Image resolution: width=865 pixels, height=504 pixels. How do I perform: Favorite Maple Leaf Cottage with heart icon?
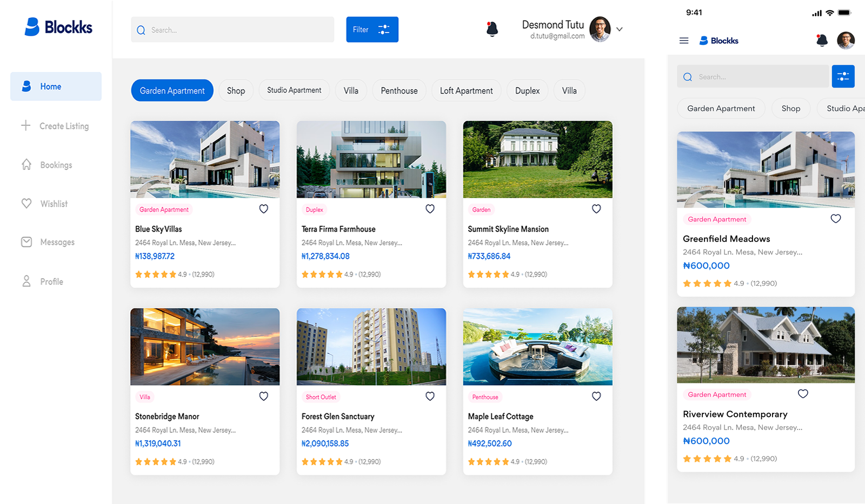click(596, 396)
